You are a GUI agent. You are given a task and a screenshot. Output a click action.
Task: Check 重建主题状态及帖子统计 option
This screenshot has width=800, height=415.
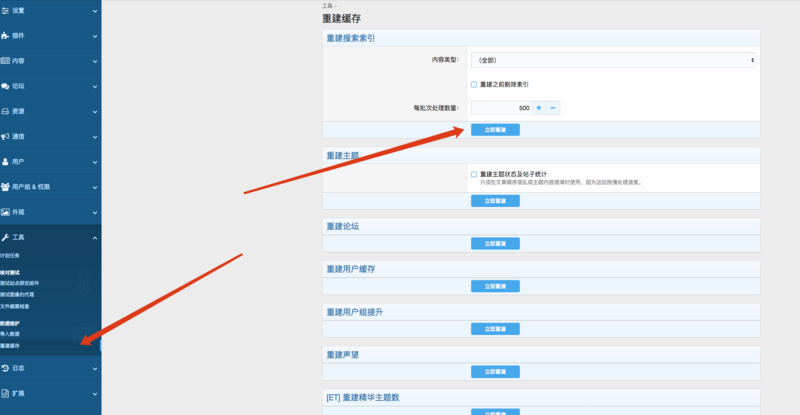pyautogui.click(x=474, y=174)
